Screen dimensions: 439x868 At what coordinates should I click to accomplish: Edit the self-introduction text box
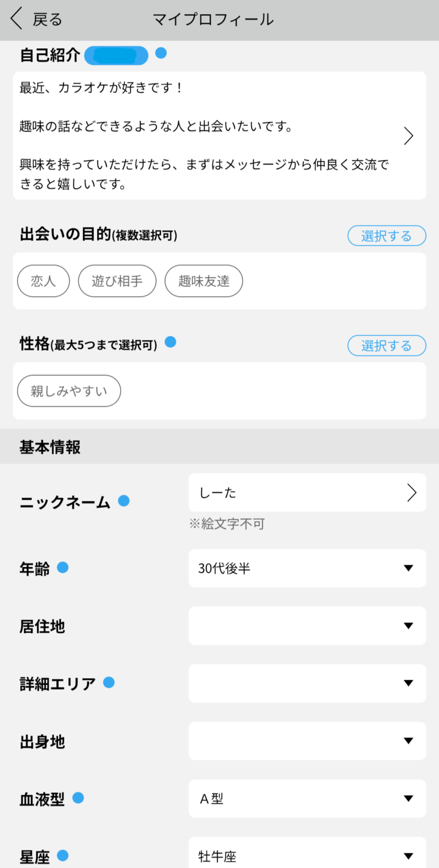[209, 136]
